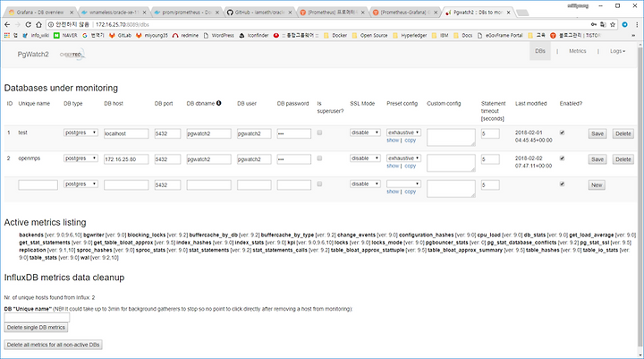Screen dimensions: 644x359
Task: Click the key saved-password icon in address bar
Action: click(594, 25)
